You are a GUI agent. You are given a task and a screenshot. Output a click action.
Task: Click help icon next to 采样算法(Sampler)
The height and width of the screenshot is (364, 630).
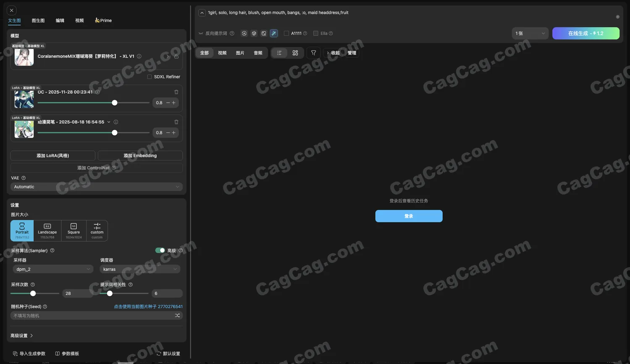[52, 251]
